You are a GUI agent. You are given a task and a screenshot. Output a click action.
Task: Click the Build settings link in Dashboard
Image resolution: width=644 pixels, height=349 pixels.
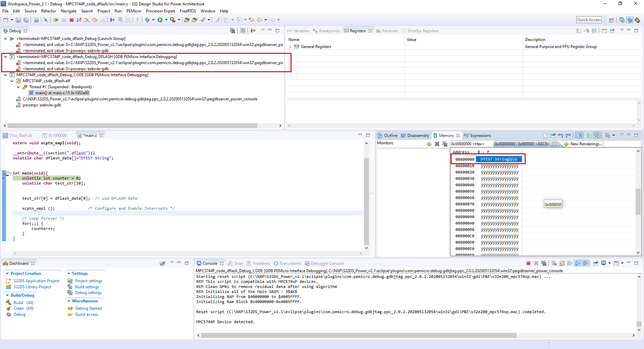pyautogui.click(x=87, y=287)
